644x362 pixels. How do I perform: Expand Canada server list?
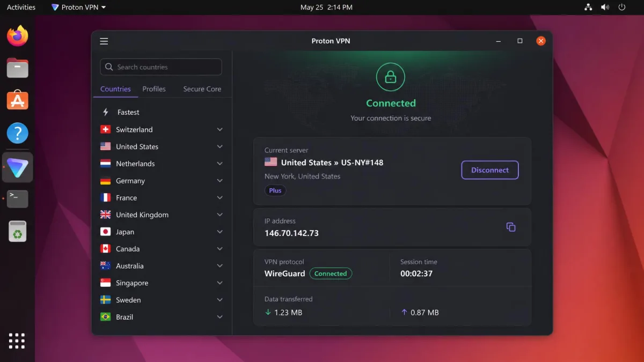click(219, 249)
